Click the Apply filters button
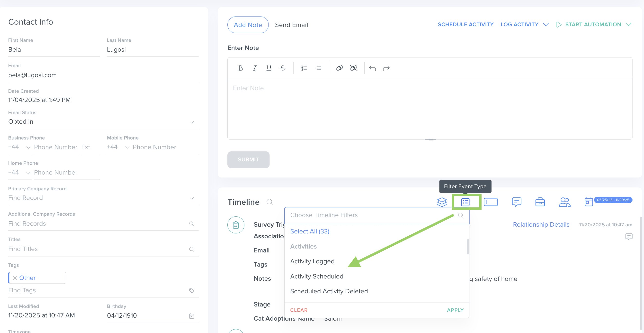 tap(455, 310)
